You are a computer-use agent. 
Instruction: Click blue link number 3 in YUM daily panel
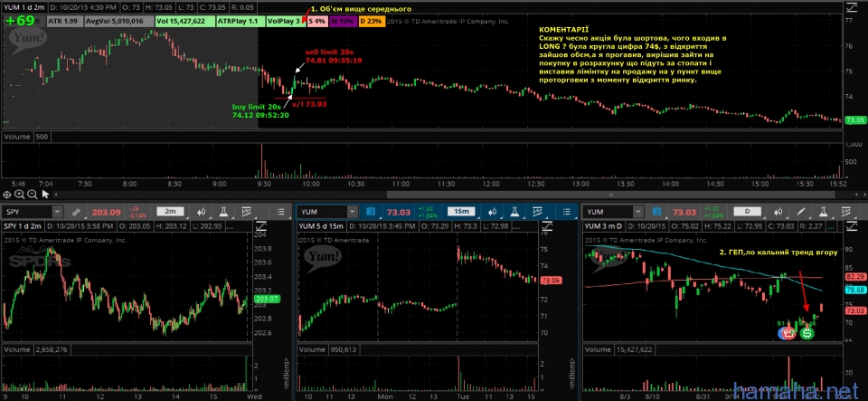[x=657, y=212]
